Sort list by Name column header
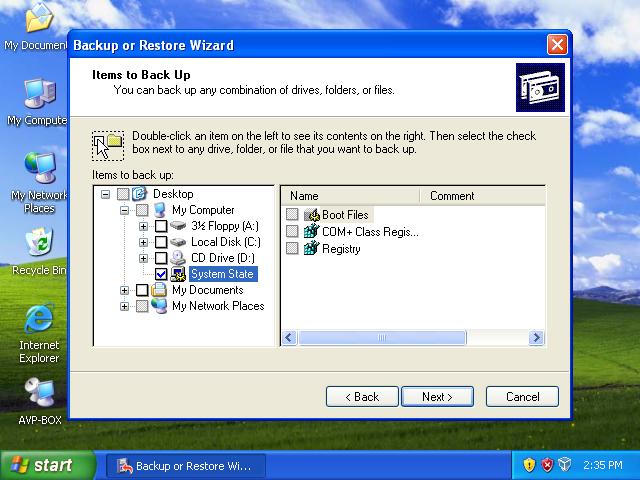Viewport: 640px width, 480px height. point(351,196)
